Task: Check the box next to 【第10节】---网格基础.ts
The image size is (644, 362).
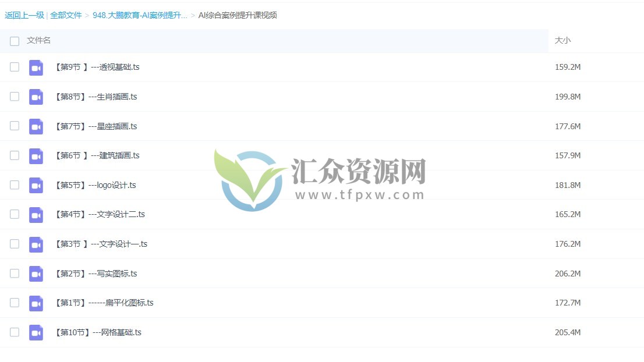Action: (15, 332)
